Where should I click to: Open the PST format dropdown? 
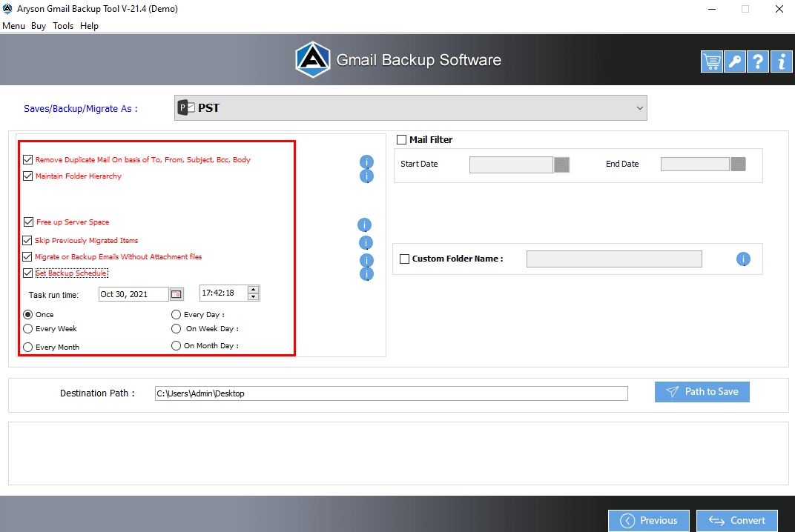pyautogui.click(x=411, y=108)
